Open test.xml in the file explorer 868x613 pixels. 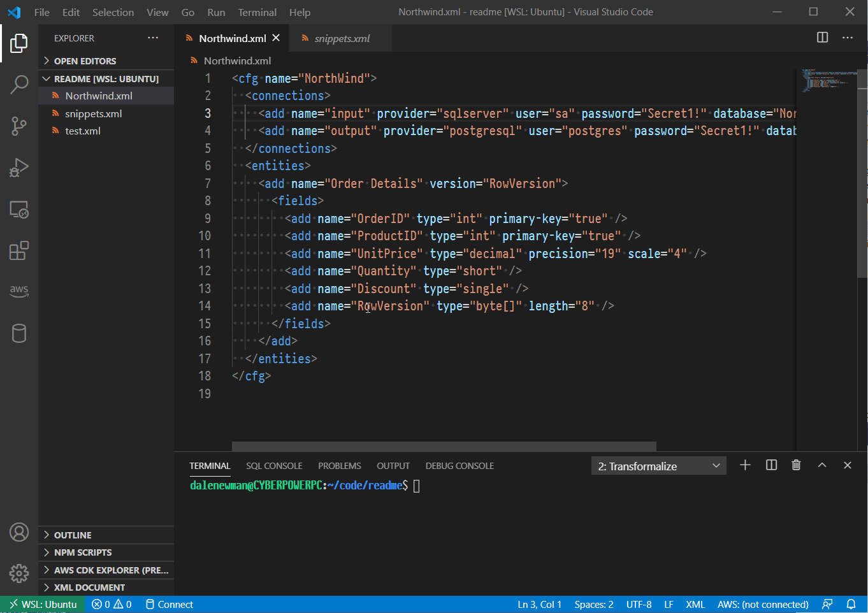tap(106, 131)
